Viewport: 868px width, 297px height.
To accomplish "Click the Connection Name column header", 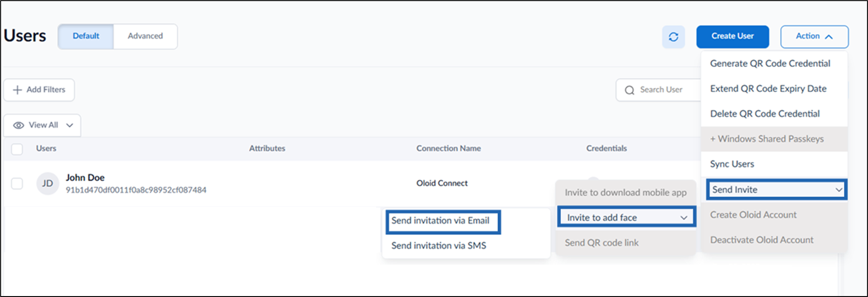I will point(448,149).
